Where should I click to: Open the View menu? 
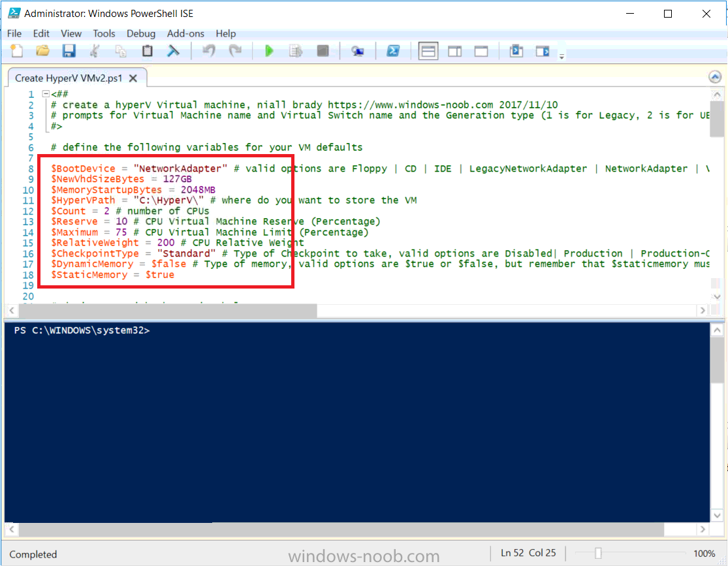(71, 33)
